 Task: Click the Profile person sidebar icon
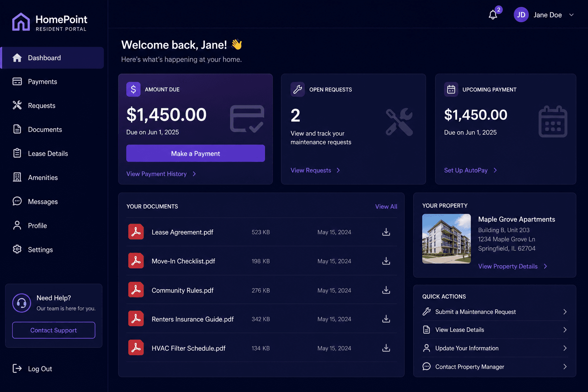pyautogui.click(x=17, y=225)
